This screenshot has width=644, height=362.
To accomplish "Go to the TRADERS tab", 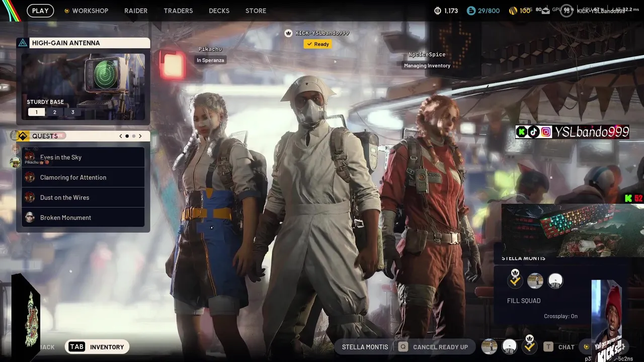I will point(178,11).
